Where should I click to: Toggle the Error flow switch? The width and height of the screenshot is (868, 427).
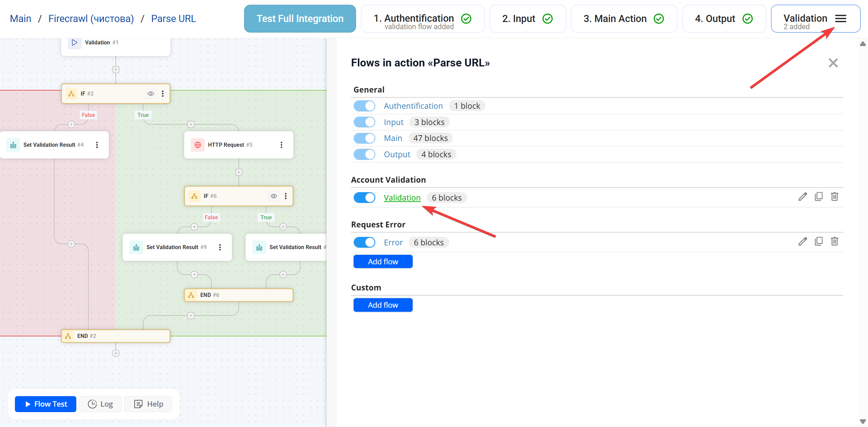364,243
